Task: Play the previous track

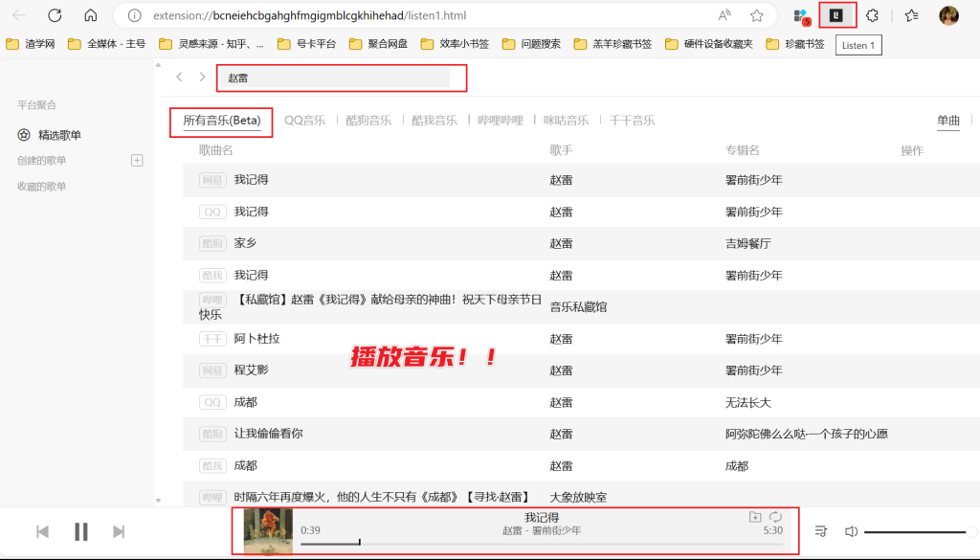Action: (x=42, y=530)
